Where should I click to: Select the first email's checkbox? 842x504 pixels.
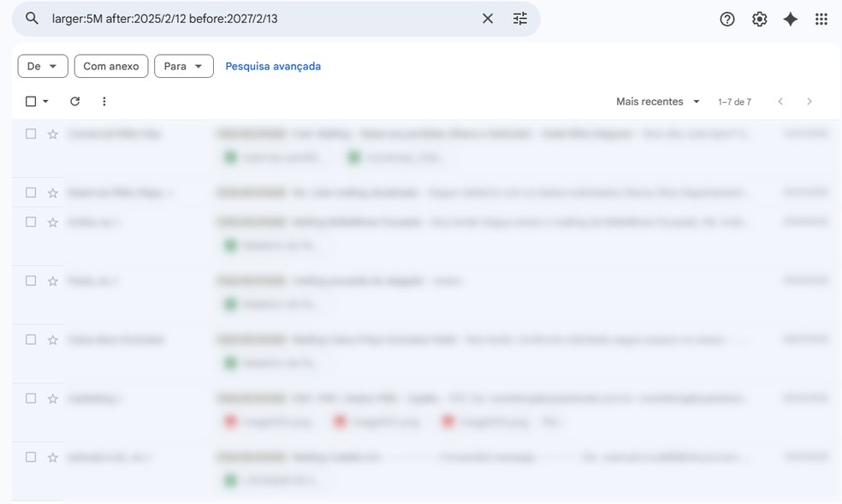pos(31,133)
